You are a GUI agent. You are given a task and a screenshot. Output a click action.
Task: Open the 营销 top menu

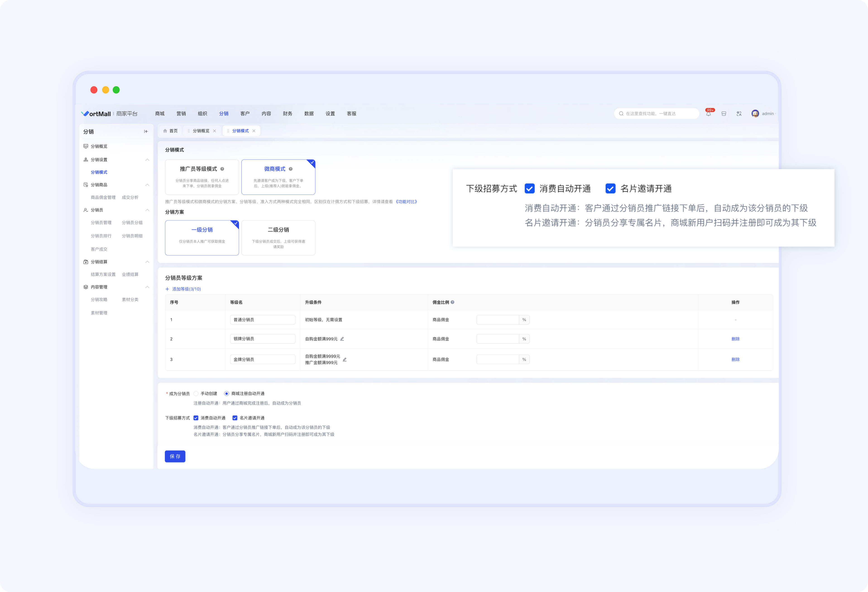pyautogui.click(x=181, y=114)
